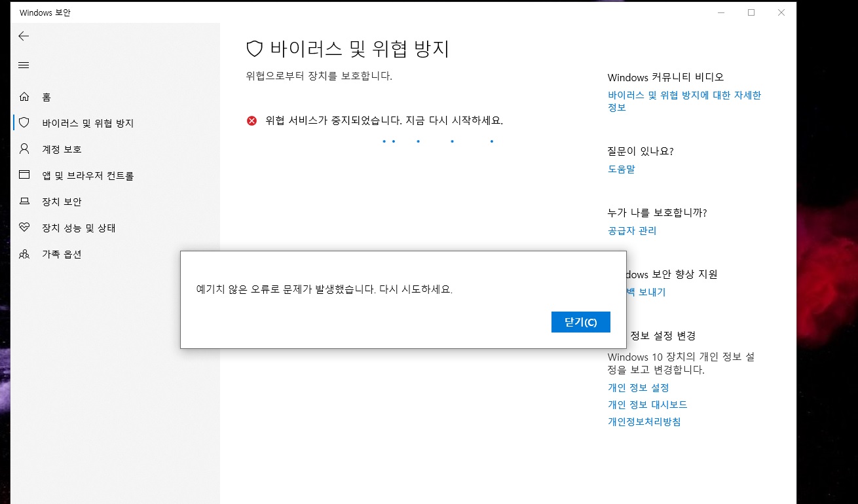
Task: Click the laptop icon for device security
Action: tap(24, 202)
